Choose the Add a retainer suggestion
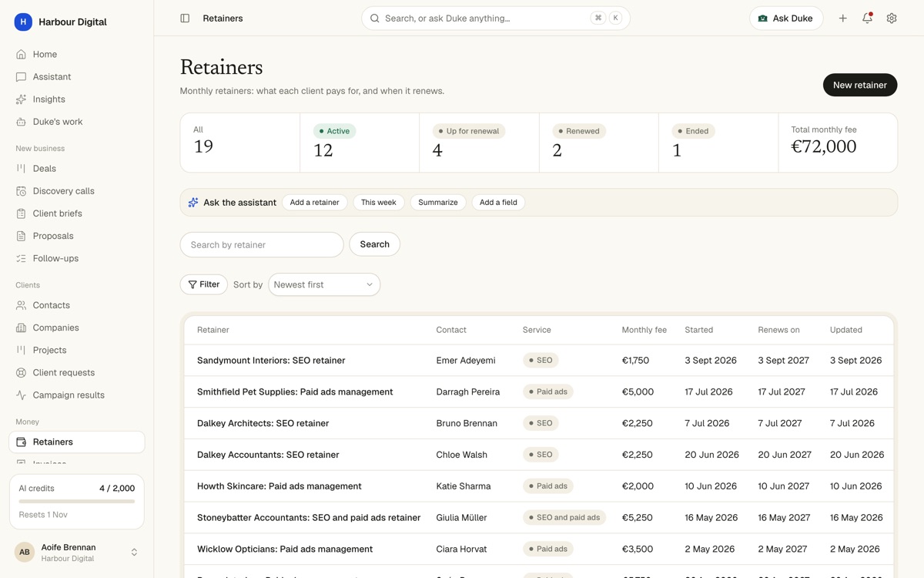Screen dimensions: 924x578 click(314, 203)
